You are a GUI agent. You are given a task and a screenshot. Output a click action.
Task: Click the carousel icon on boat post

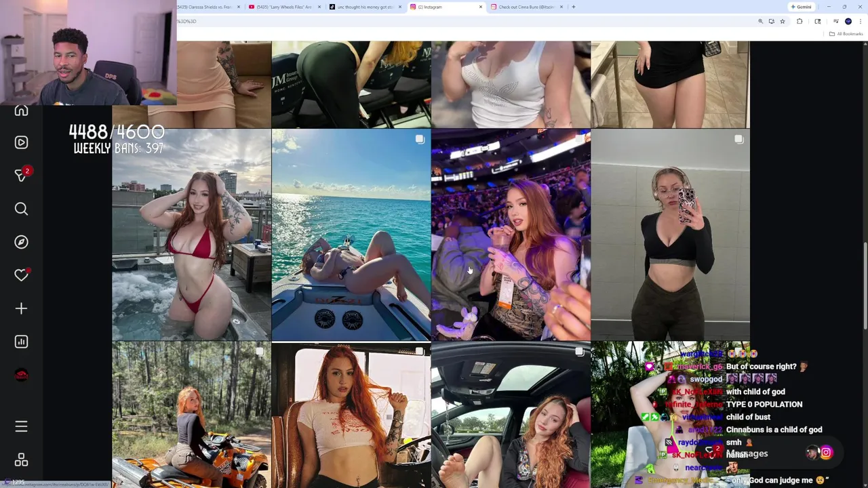420,140
